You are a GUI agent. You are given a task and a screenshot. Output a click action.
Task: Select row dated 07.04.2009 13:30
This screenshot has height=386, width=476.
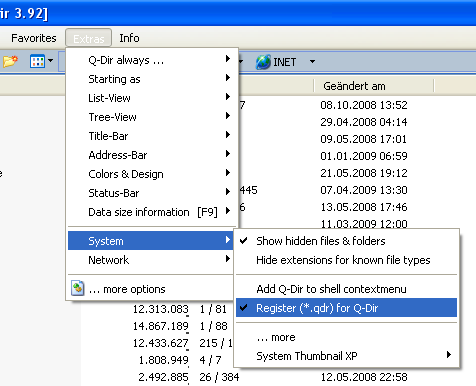[364, 190]
